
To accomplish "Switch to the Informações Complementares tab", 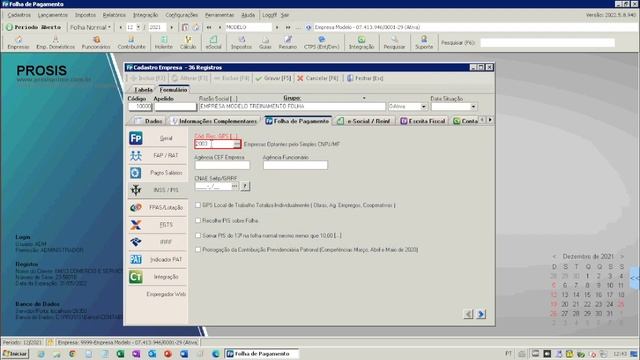I will point(214,121).
